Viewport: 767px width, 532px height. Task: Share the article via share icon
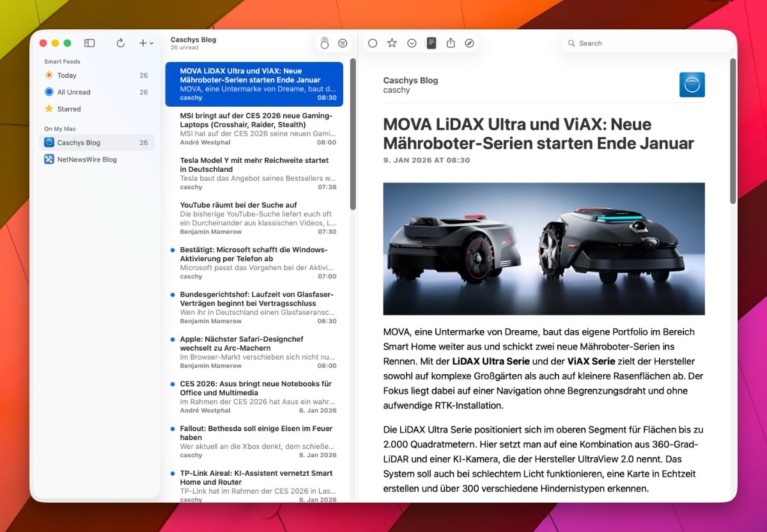click(x=451, y=43)
